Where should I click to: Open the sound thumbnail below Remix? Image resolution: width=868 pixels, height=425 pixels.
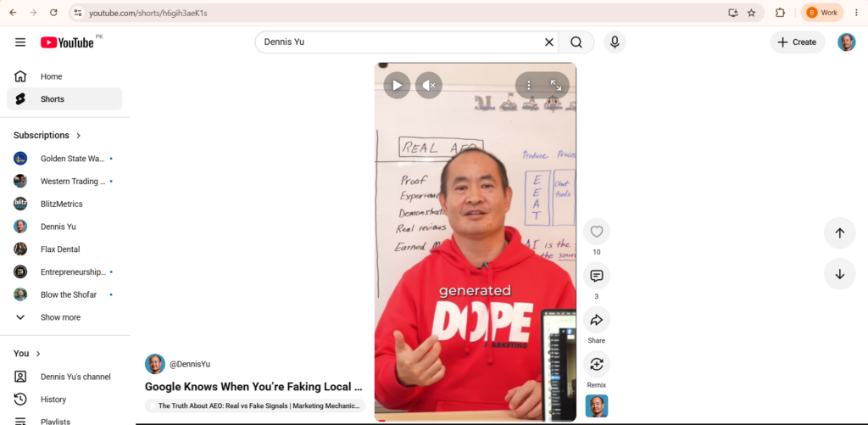tap(597, 406)
